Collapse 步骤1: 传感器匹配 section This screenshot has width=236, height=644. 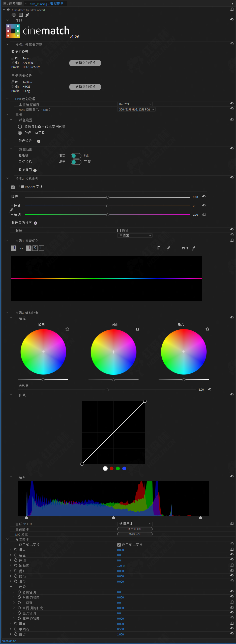pyautogui.click(x=7, y=44)
